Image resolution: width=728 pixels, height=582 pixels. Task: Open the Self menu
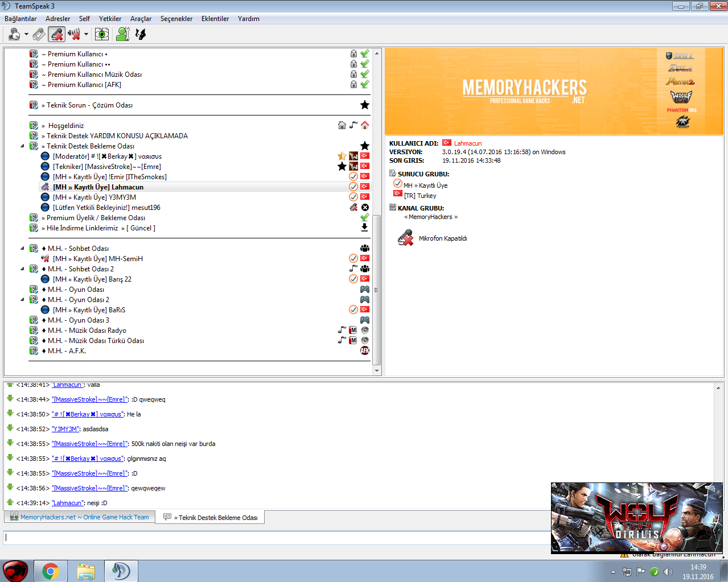(x=84, y=19)
